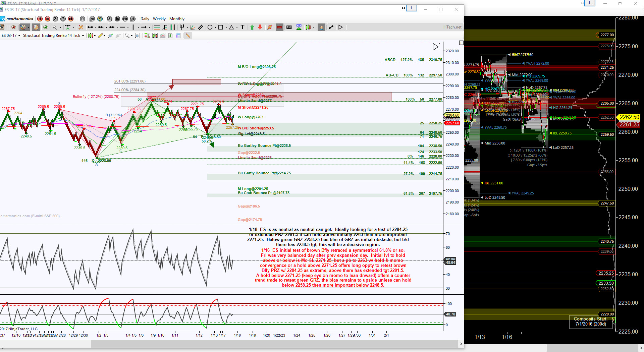The width and height of the screenshot is (644, 352).
Task: Click the play triangle icon in toolbar
Action: click(340, 27)
